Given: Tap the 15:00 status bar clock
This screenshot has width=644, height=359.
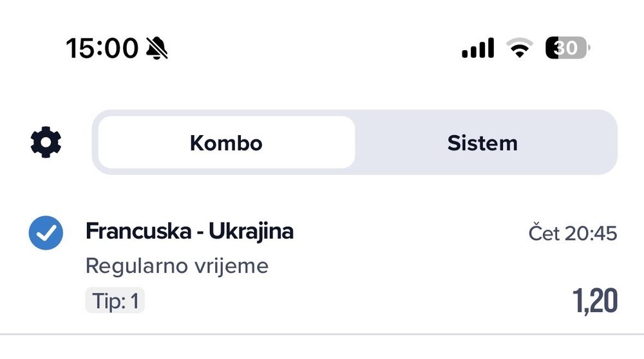Looking at the screenshot, I should pos(102,48).
